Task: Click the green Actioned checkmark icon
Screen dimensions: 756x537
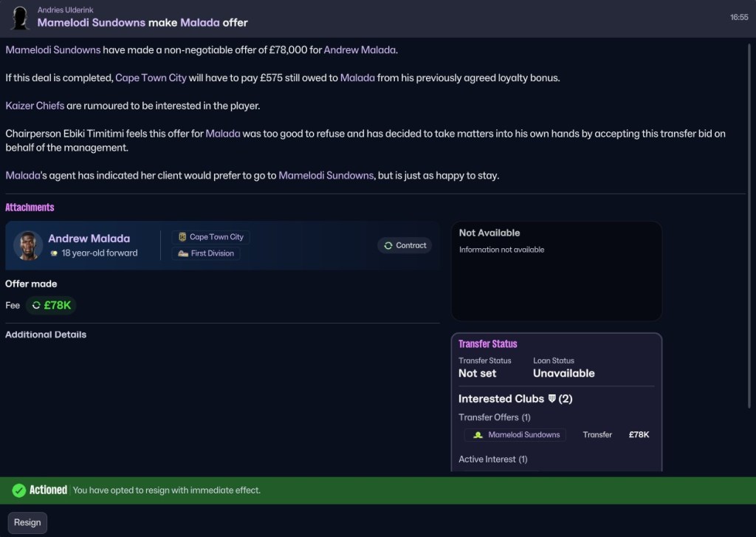Action: coord(18,490)
